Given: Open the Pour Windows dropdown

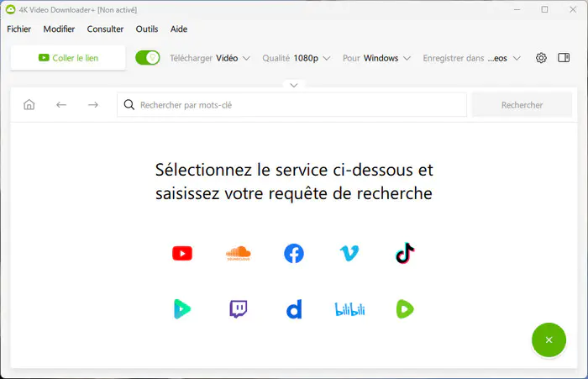Looking at the screenshot, I should point(376,58).
